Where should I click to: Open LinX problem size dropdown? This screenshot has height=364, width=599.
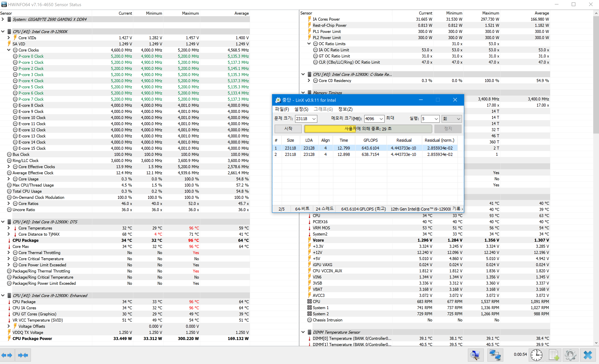pos(314,119)
